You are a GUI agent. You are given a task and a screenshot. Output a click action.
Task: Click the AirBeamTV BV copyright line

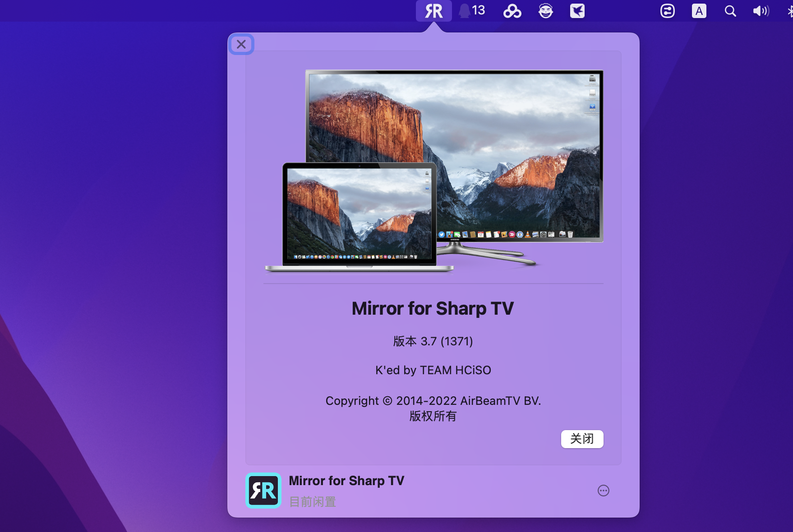tap(433, 401)
